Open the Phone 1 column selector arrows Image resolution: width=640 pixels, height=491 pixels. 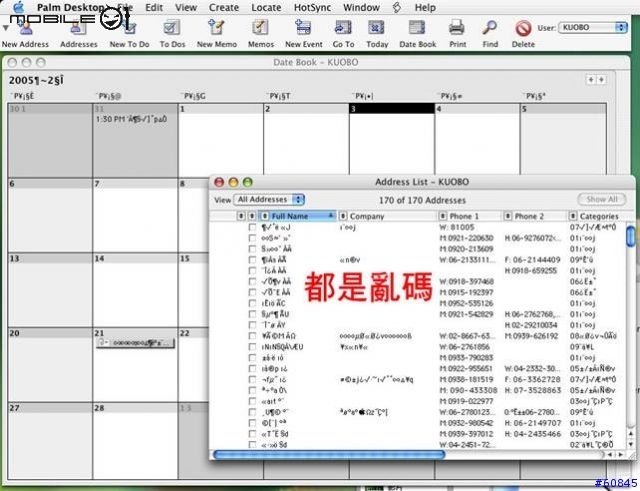pyautogui.click(x=443, y=216)
